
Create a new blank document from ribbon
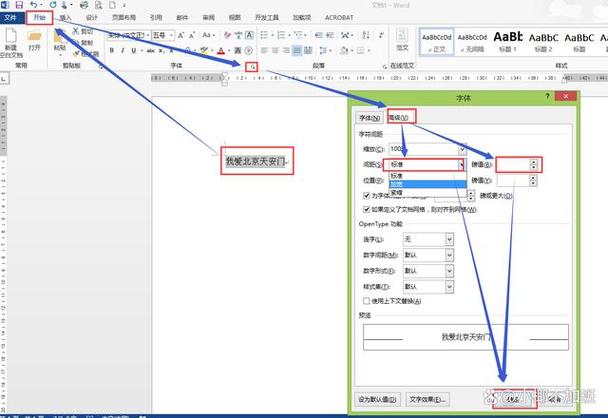click(11, 42)
